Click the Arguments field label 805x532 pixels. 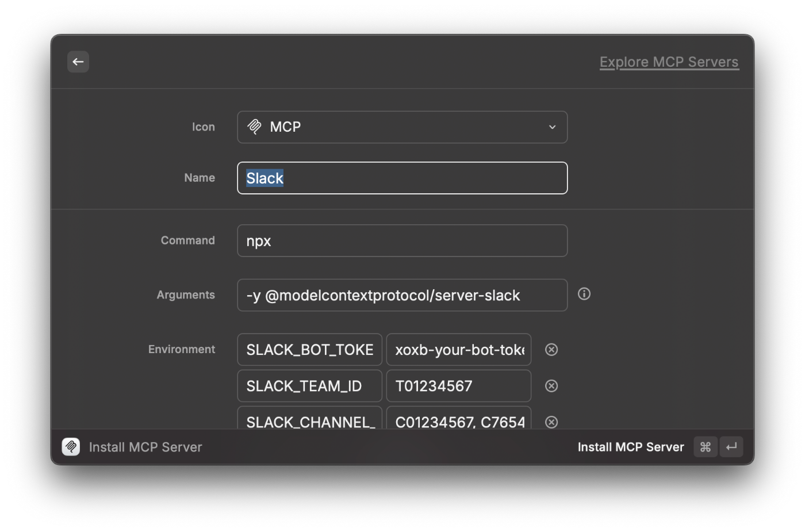[186, 295]
